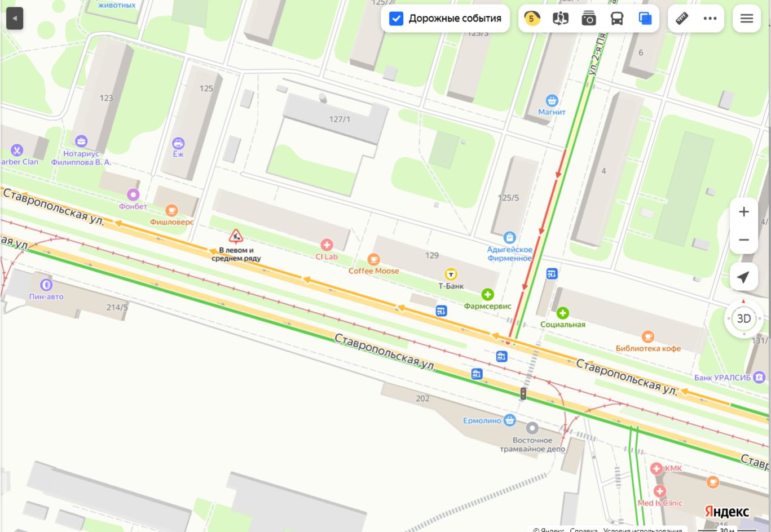Open the Магнит store marker

[x=552, y=100]
